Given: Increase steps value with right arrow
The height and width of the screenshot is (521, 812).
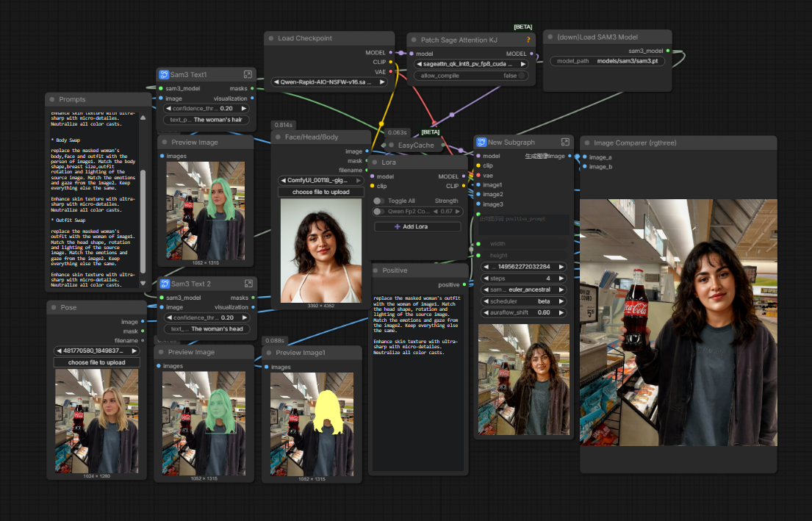Looking at the screenshot, I should pyautogui.click(x=562, y=279).
